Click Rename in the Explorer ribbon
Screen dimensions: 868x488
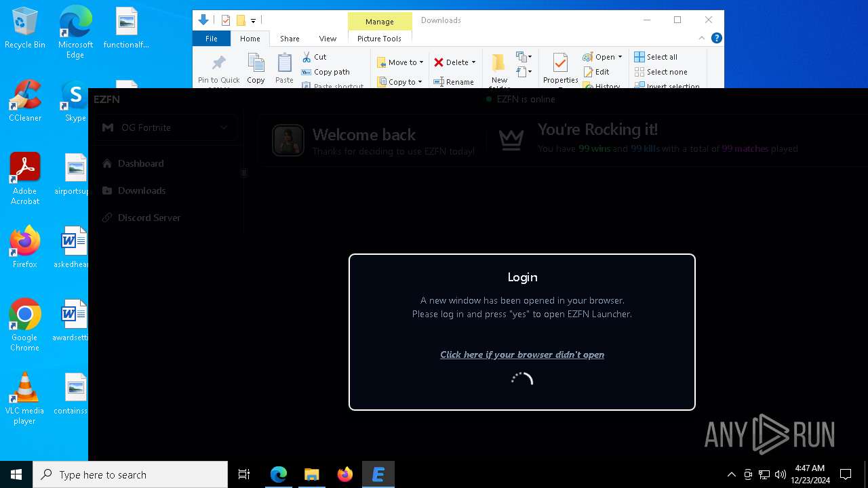click(454, 82)
